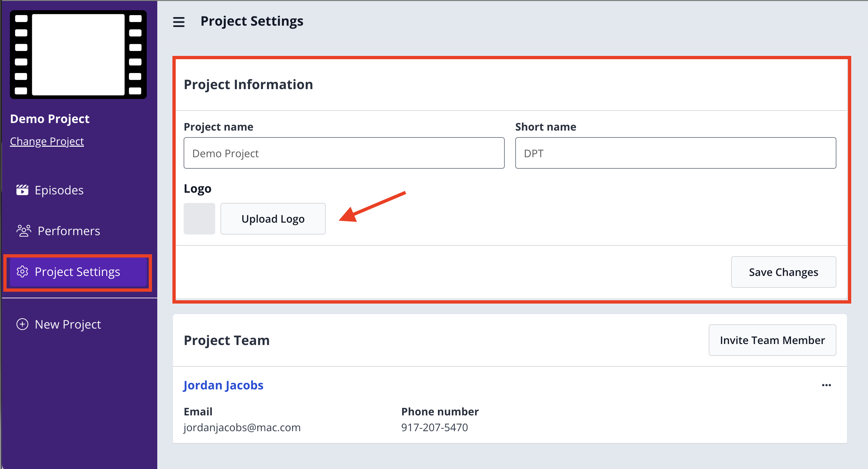Click the film strip project logo
The height and width of the screenshot is (469, 868).
(x=78, y=55)
